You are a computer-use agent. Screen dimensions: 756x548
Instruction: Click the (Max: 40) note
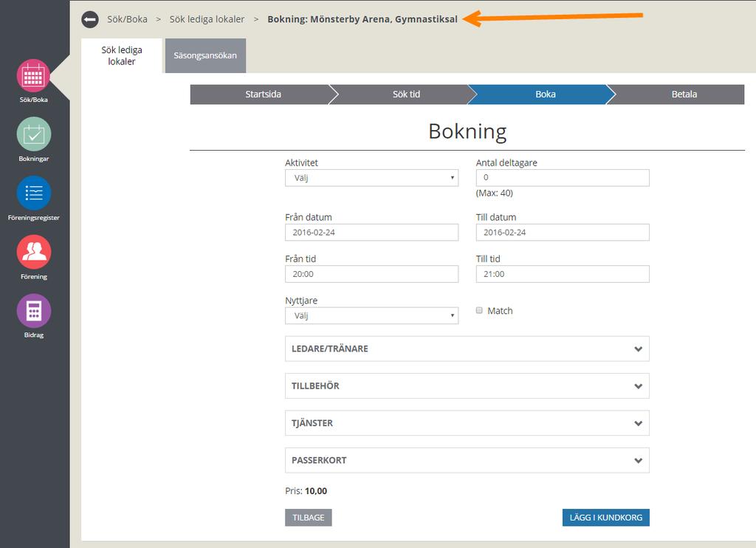494,193
